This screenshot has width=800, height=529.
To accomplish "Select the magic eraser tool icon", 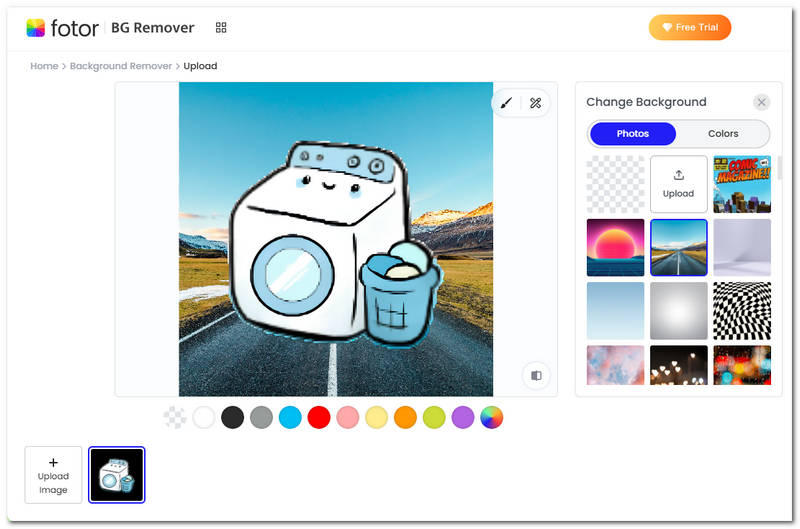I will click(x=535, y=103).
